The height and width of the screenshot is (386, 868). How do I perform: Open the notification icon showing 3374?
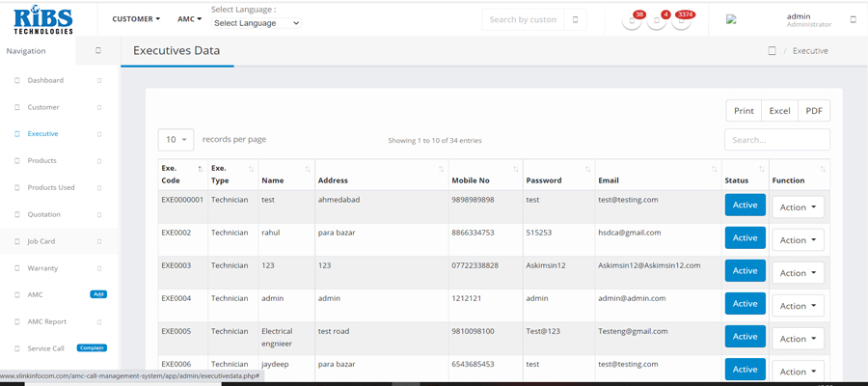(681, 20)
